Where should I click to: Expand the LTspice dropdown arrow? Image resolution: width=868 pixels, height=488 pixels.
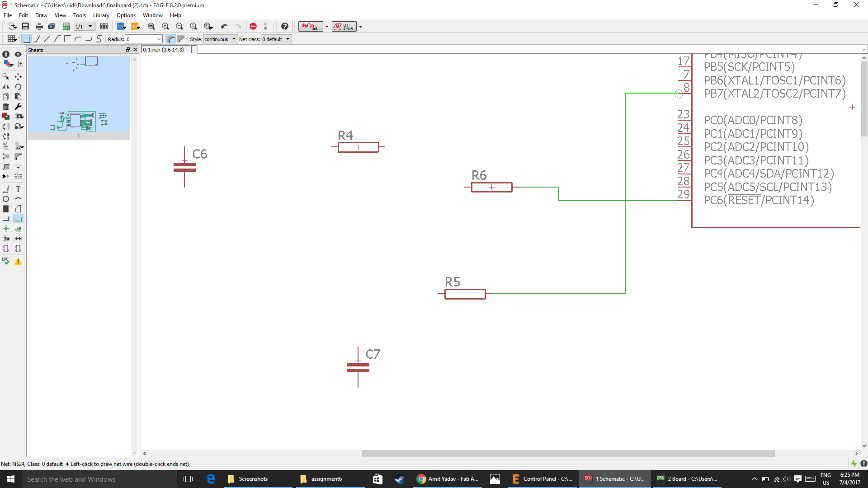pyautogui.click(x=360, y=26)
